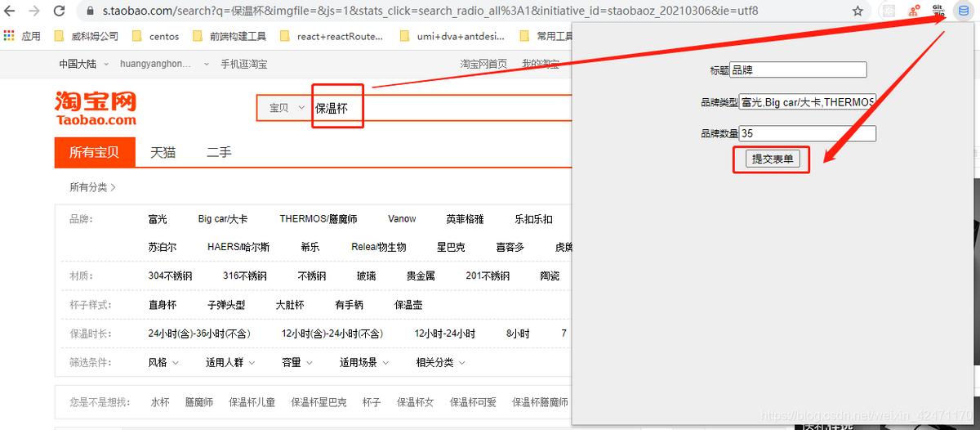The height and width of the screenshot is (430, 980).
Task: Filter by brand 富光
Action: [x=158, y=219]
